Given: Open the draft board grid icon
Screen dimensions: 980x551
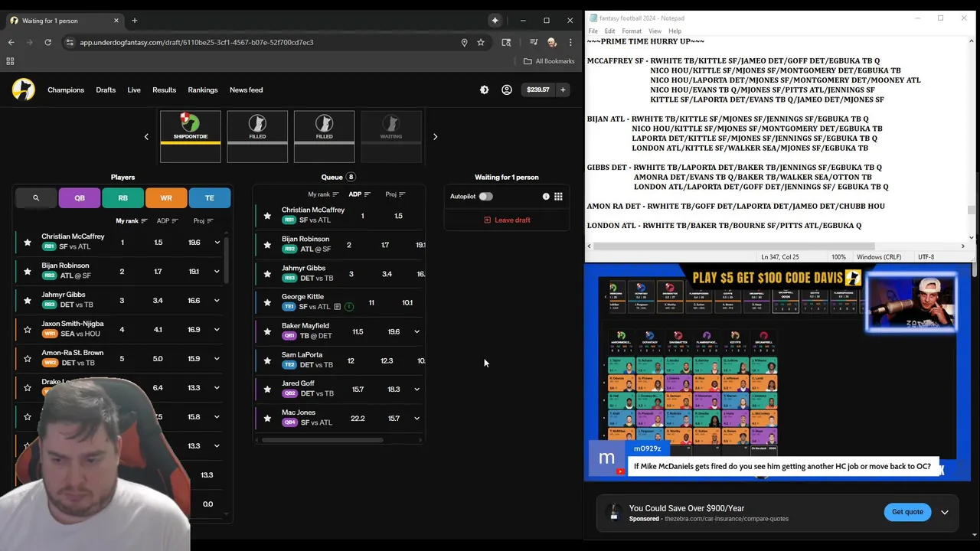Looking at the screenshot, I should point(558,197).
